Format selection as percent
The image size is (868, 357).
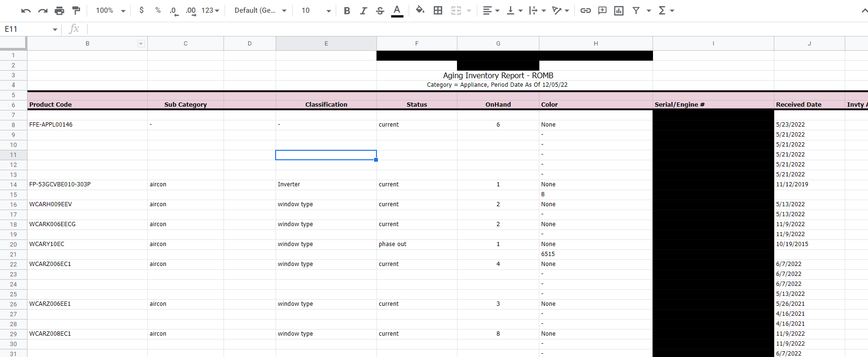[x=158, y=10]
